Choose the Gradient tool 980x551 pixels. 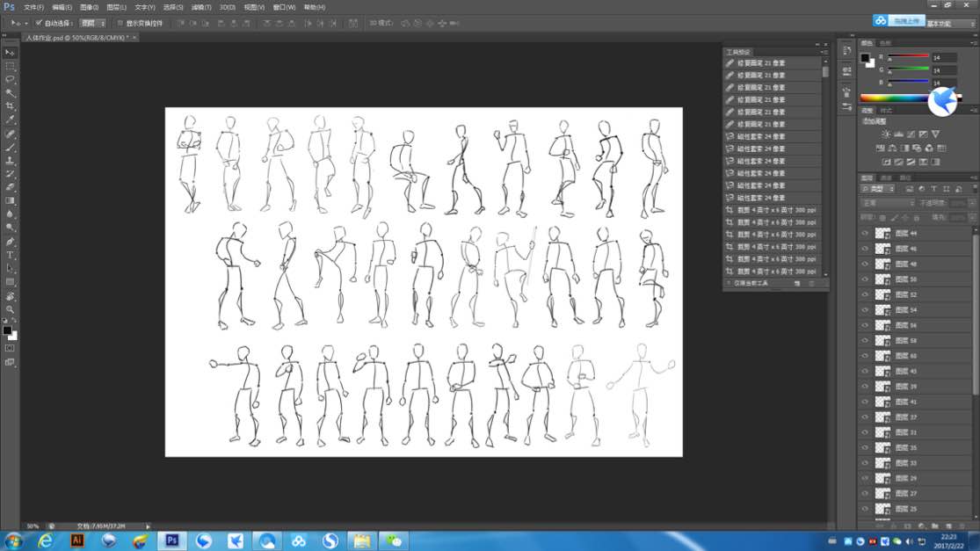click(x=11, y=200)
